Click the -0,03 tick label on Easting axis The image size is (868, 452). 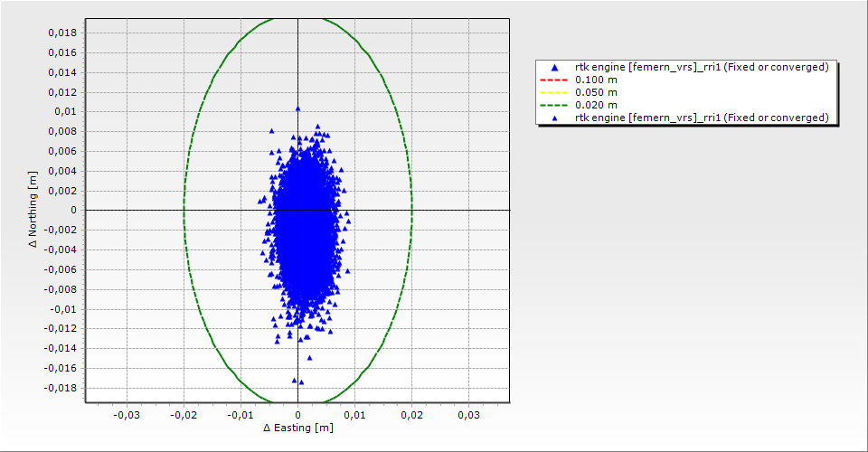126,415
